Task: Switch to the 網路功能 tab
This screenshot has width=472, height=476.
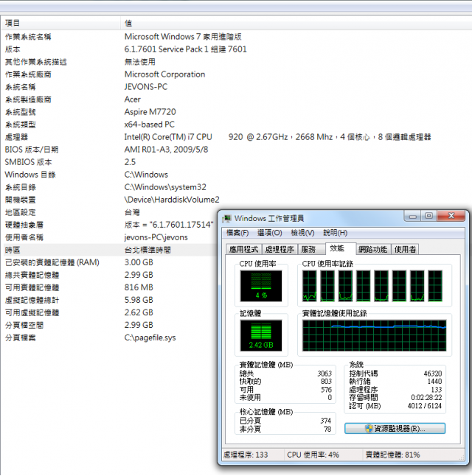Action: pos(372,250)
